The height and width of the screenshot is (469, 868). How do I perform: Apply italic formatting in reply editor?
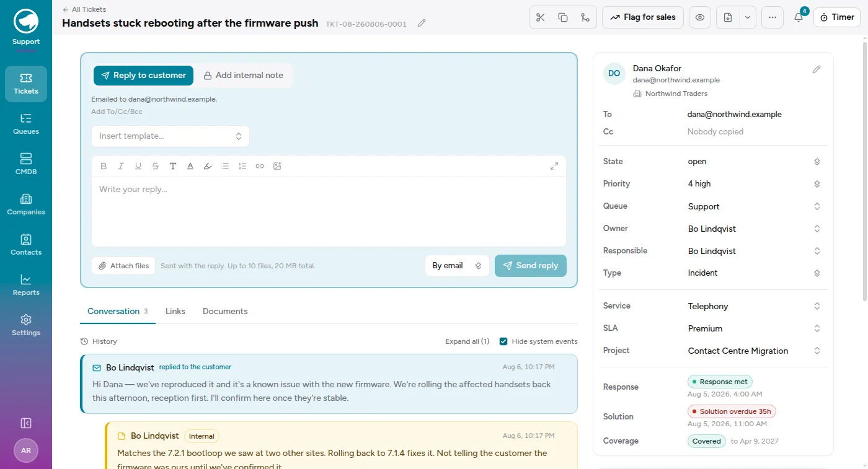coord(121,166)
